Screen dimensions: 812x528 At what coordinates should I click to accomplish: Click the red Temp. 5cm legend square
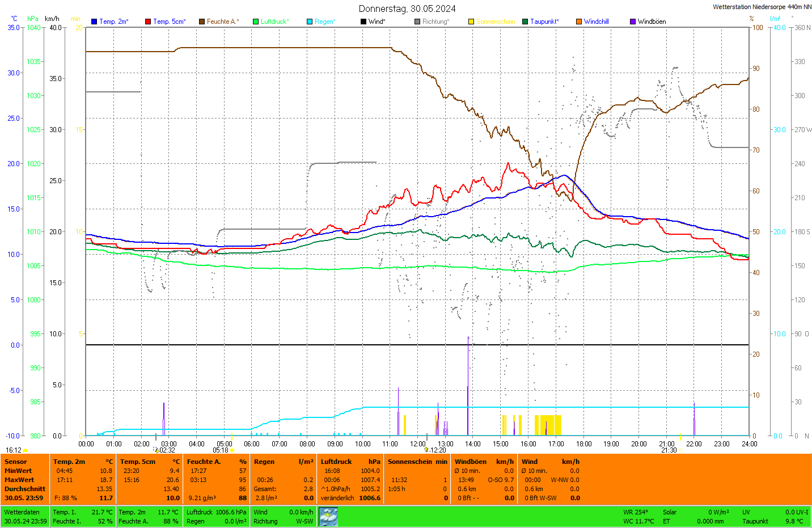tap(148, 22)
